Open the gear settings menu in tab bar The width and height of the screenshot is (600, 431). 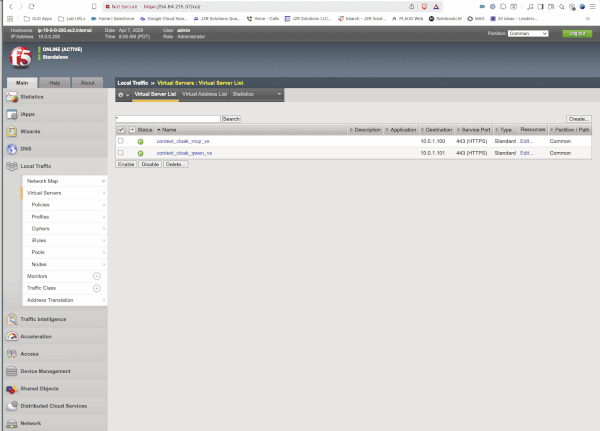(x=123, y=95)
